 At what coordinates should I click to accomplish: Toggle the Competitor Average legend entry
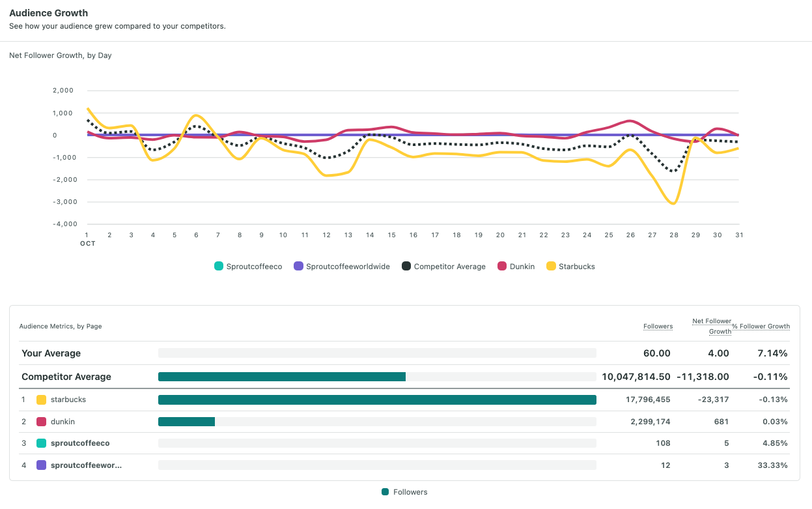(443, 266)
